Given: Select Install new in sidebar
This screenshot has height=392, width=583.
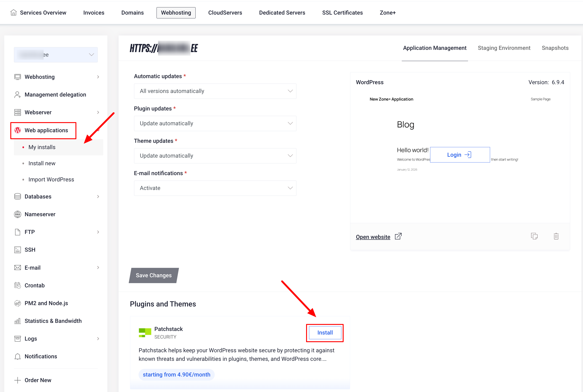Looking at the screenshot, I should click(x=42, y=163).
